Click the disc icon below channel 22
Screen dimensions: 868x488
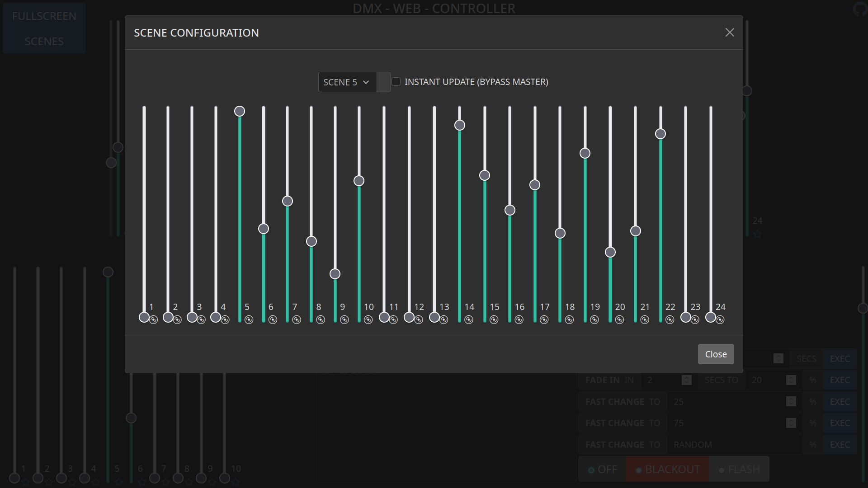pyautogui.click(x=670, y=320)
